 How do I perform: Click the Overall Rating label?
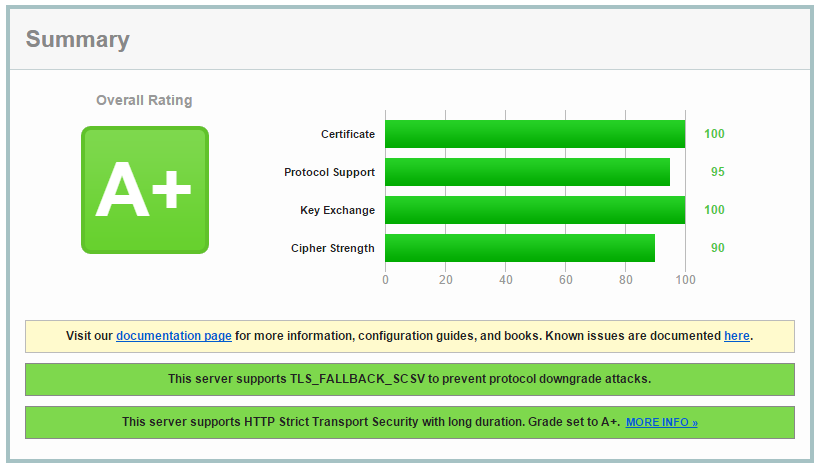click(x=144, y=100)
